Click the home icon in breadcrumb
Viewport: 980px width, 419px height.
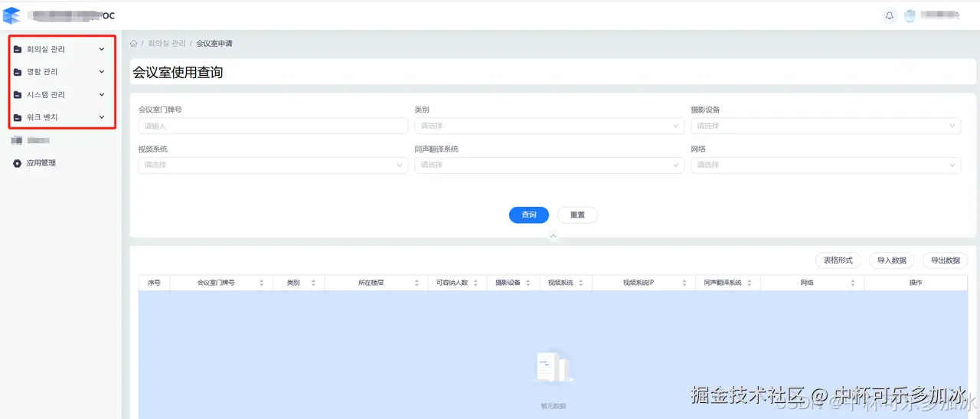[134, 44]
